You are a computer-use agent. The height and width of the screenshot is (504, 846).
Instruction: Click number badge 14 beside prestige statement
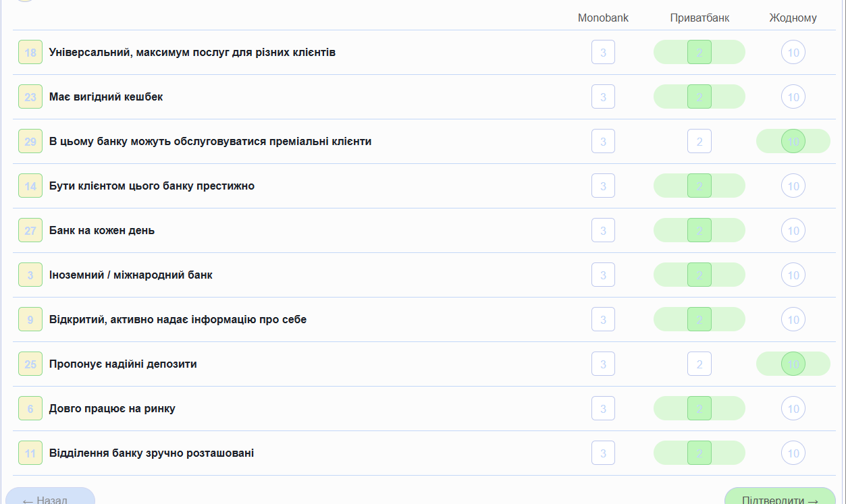[x=30, y=186]
